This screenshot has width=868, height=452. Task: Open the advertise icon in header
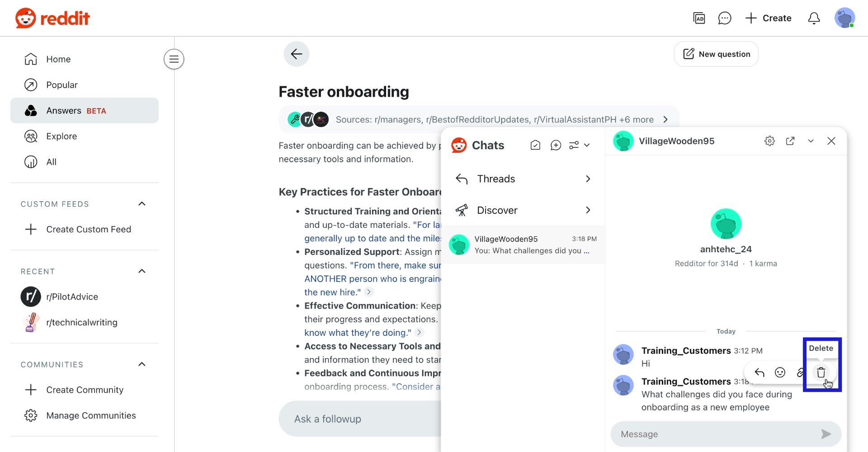click(699, 18)
